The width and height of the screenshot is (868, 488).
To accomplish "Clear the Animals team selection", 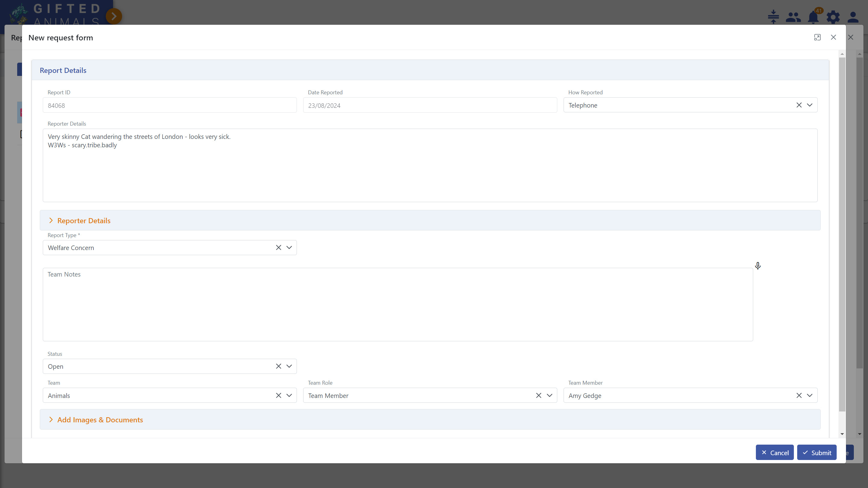I will pos(278,396).
